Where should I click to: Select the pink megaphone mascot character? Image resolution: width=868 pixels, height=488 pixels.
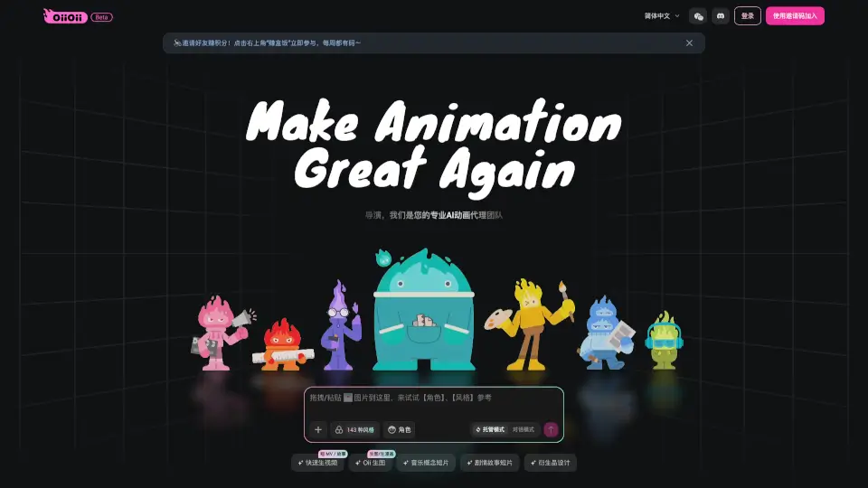(x=218, y=333)
